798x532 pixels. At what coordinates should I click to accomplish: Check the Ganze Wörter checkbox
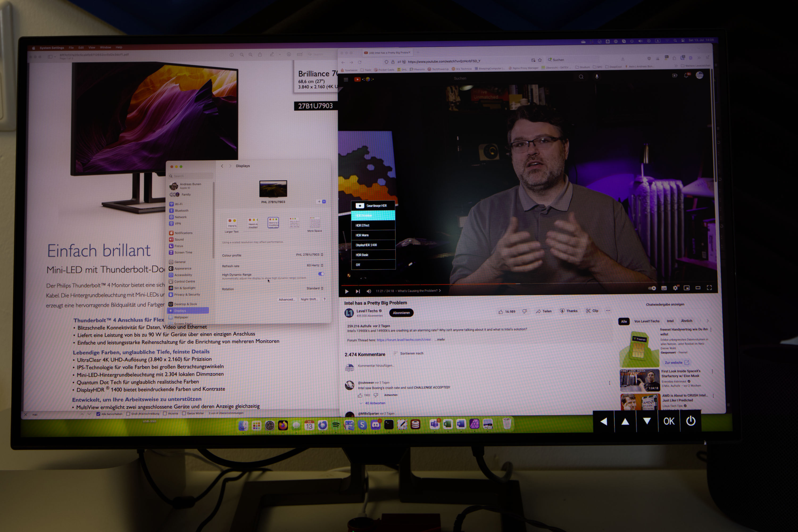tap(184, 413)
